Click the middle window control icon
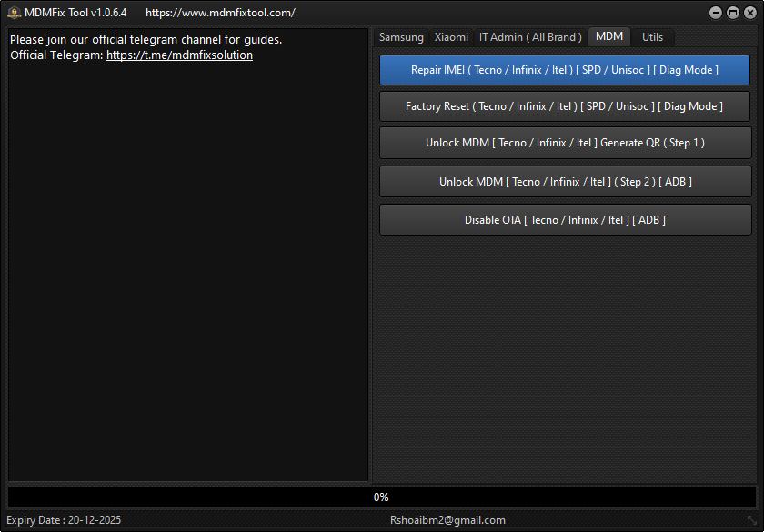 tap(734, 13)
